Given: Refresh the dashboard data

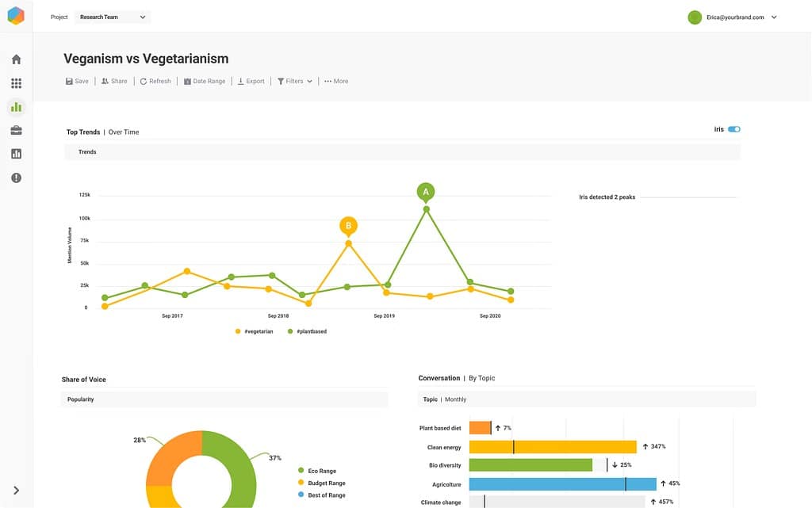Looking at the screenshot, I should click(155, 80).
